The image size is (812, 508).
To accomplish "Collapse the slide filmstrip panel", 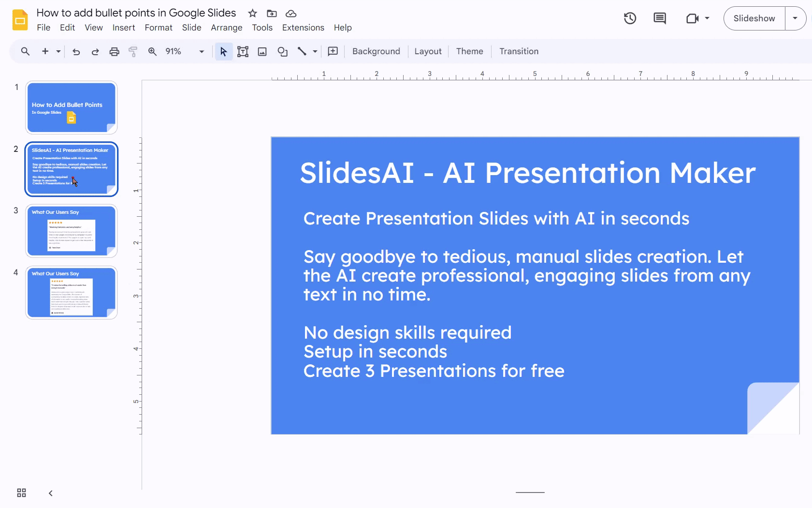I will click(x=50, y=493).
